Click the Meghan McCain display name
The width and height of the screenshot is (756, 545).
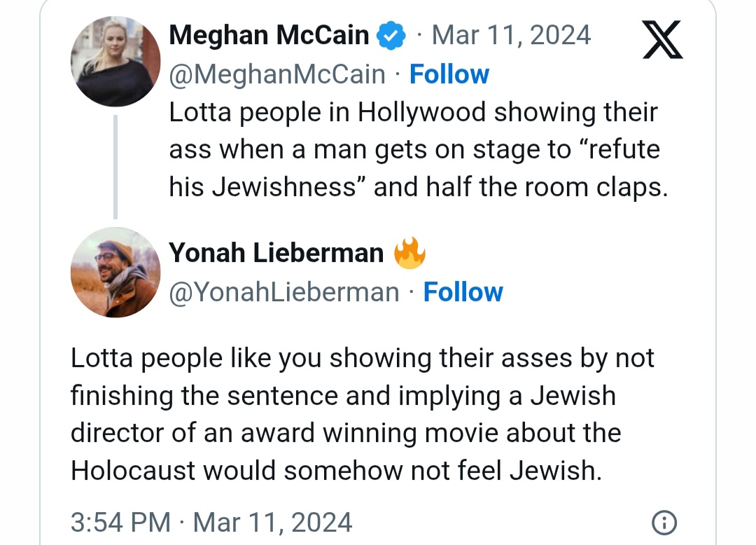(269, 35)
